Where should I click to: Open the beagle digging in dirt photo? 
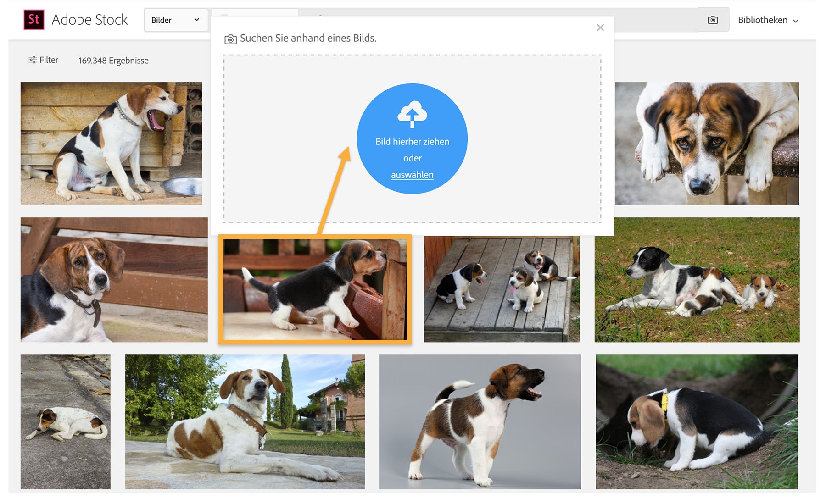tap(697, 421)
